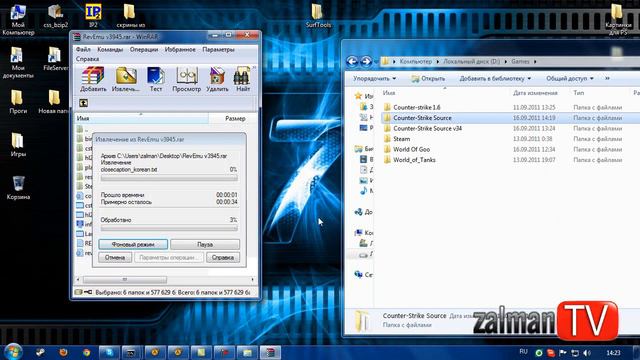
Task: Select the Мои документы desktop icon
Action: point(18,62)
